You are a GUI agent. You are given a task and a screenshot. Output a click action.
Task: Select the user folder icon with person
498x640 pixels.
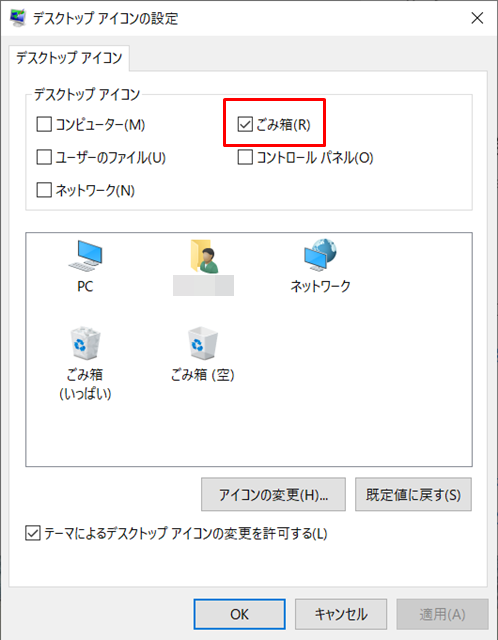[204, 256]
